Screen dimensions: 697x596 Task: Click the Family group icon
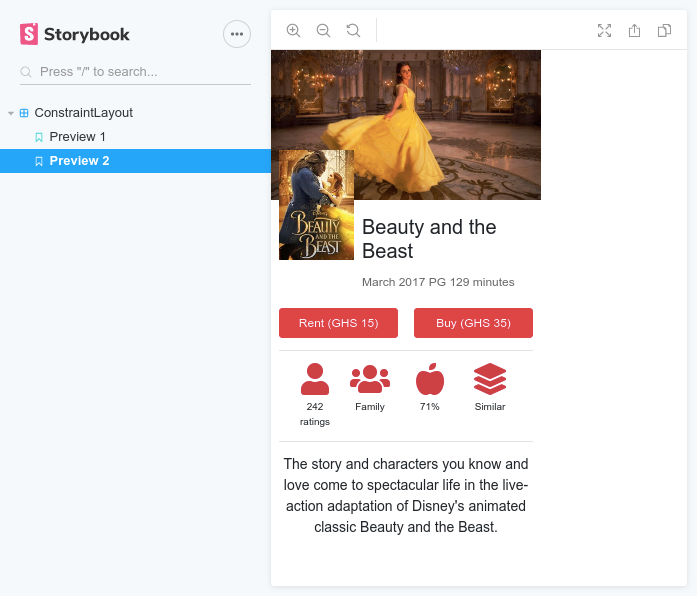click(x=370, y=379)
